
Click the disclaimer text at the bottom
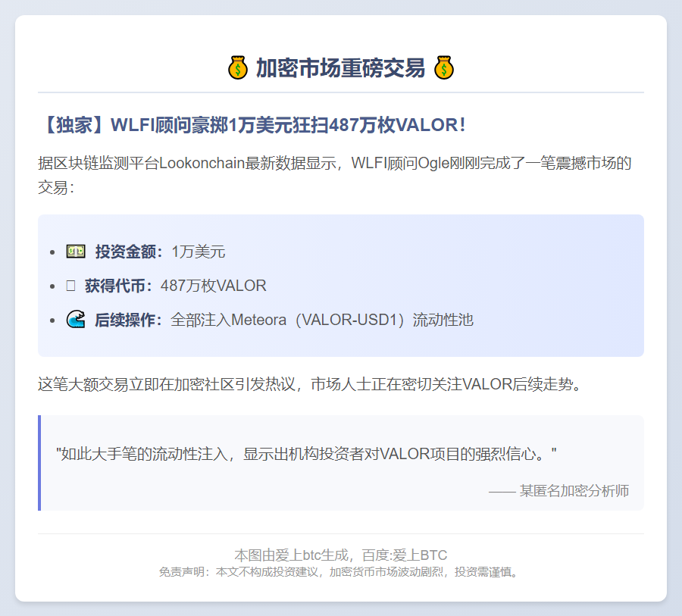pyautogui.click(x=341, y=573)
